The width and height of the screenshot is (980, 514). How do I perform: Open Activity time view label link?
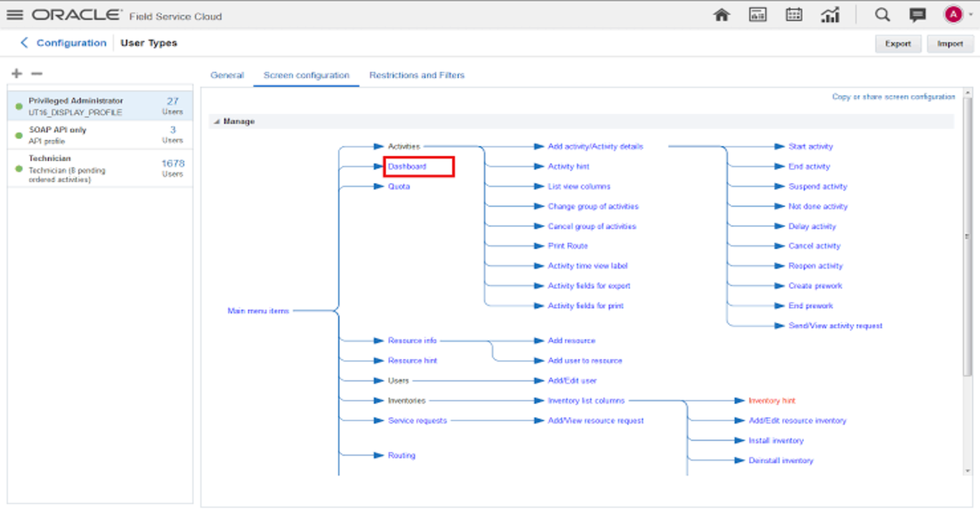point(588,266)
